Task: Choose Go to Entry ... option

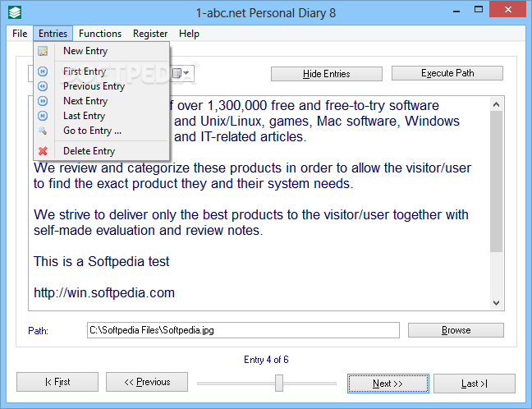Action: 102,131
